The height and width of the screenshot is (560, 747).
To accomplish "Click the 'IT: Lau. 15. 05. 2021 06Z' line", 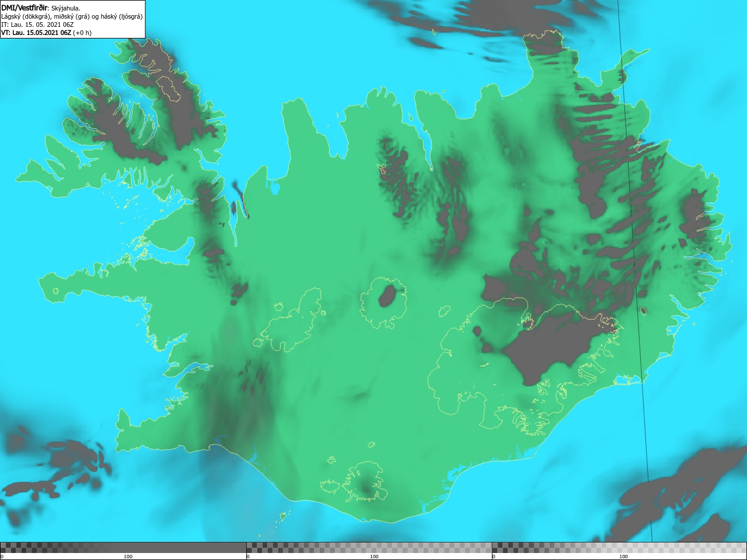I will (37, 24).
